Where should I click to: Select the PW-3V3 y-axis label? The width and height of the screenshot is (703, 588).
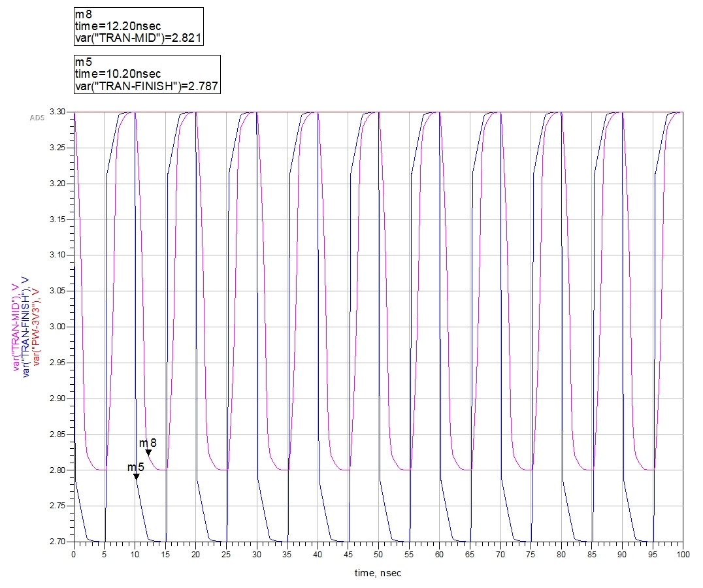tap(37, 327)
